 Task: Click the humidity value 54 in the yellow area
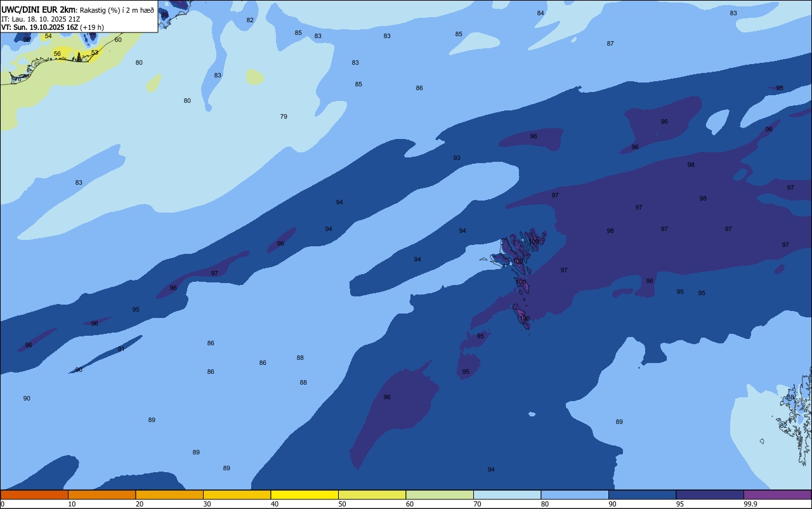48,36
